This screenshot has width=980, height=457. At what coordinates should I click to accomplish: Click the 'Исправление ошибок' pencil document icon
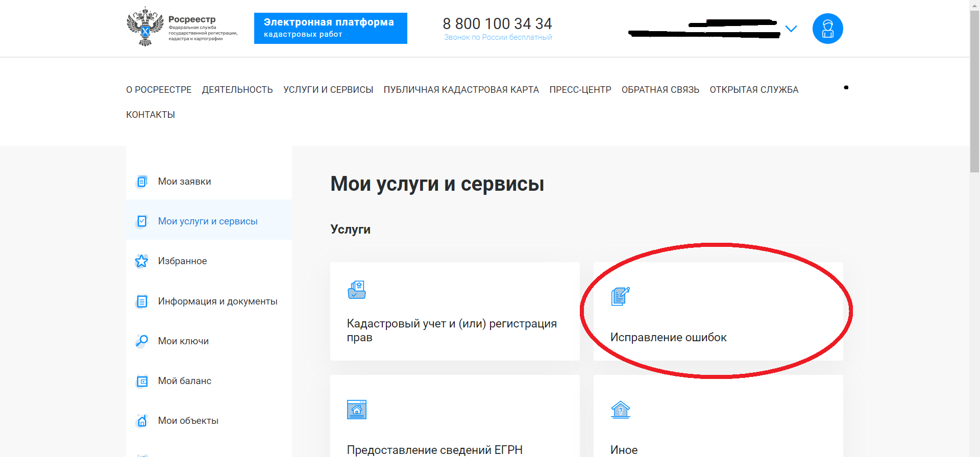[x=620, y=296]
